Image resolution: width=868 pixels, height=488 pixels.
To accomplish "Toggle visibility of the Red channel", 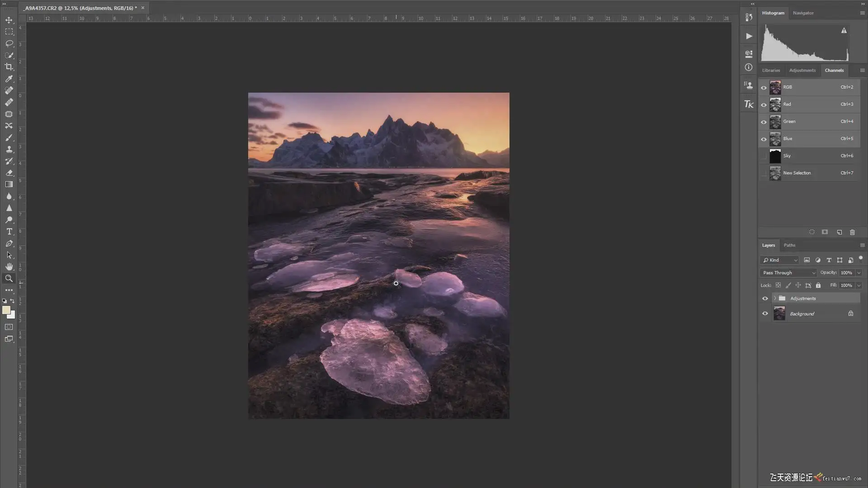I will [764, 104].
